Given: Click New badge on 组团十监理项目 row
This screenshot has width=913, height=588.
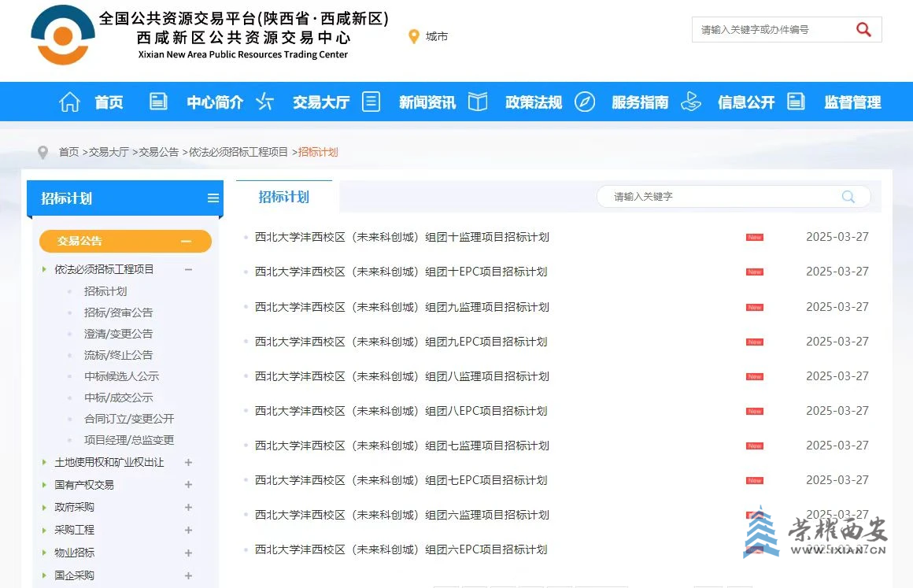Looking at the screenshot, I should tap(755, 237).
